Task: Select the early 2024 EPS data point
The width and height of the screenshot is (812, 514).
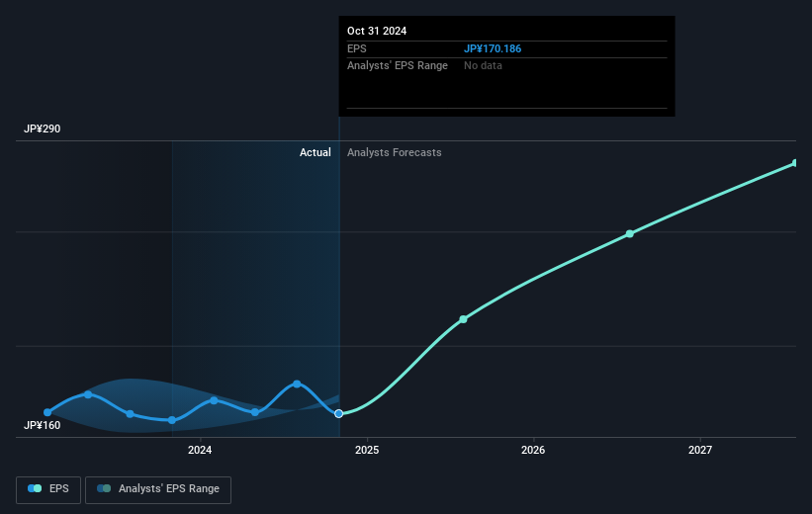Action: coord(214,400)
